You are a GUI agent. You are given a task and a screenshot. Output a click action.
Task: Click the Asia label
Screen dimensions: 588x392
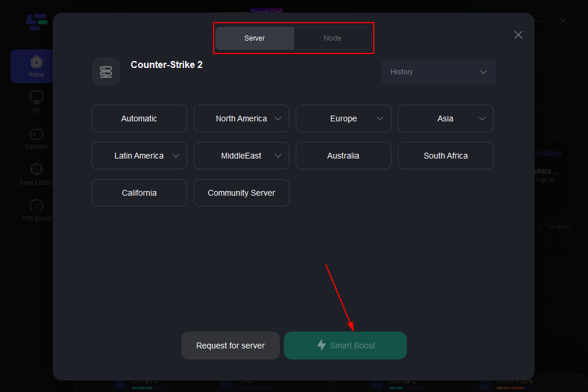click(445, 118)
